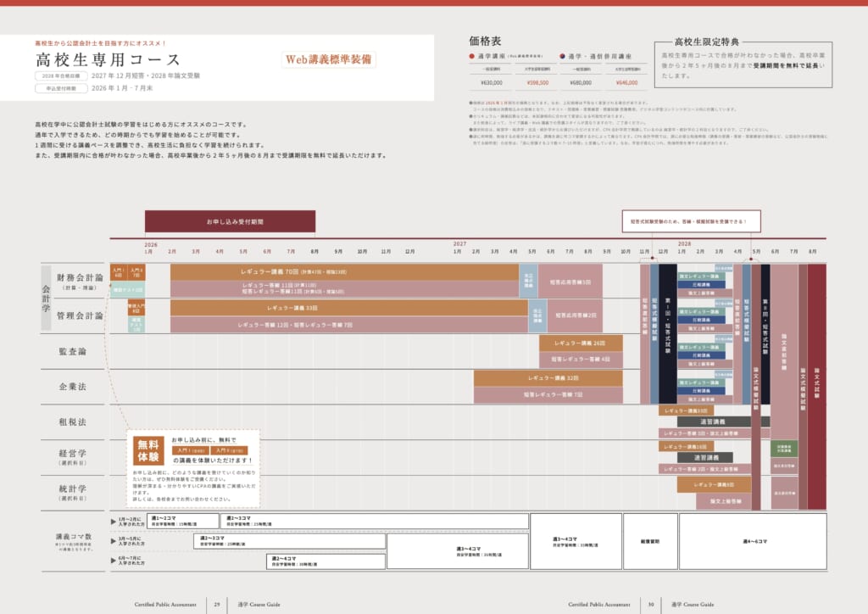868x614 pixels.
Task: Click the 申込受付時期 pill label
Action: coord(61,88)
